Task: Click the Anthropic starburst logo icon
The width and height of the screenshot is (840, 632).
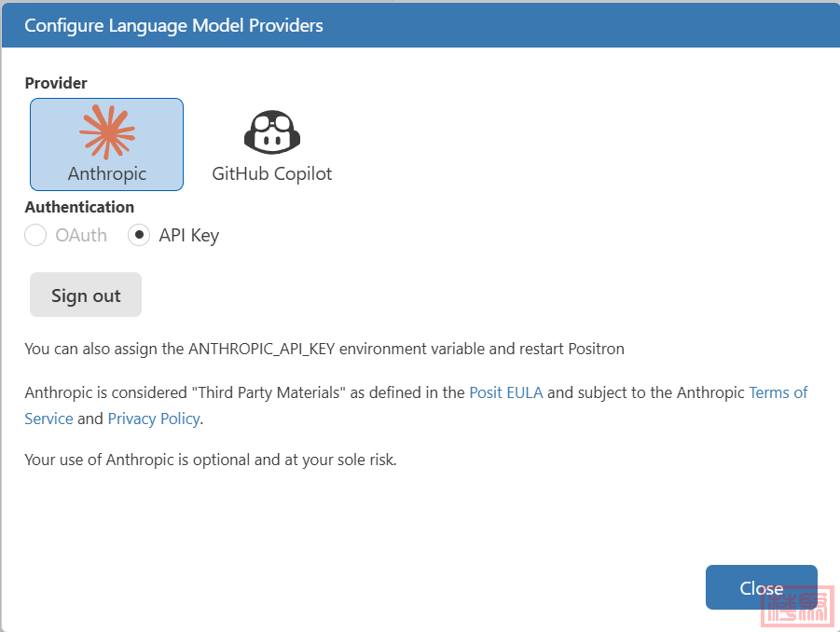Action: (107, 131)
